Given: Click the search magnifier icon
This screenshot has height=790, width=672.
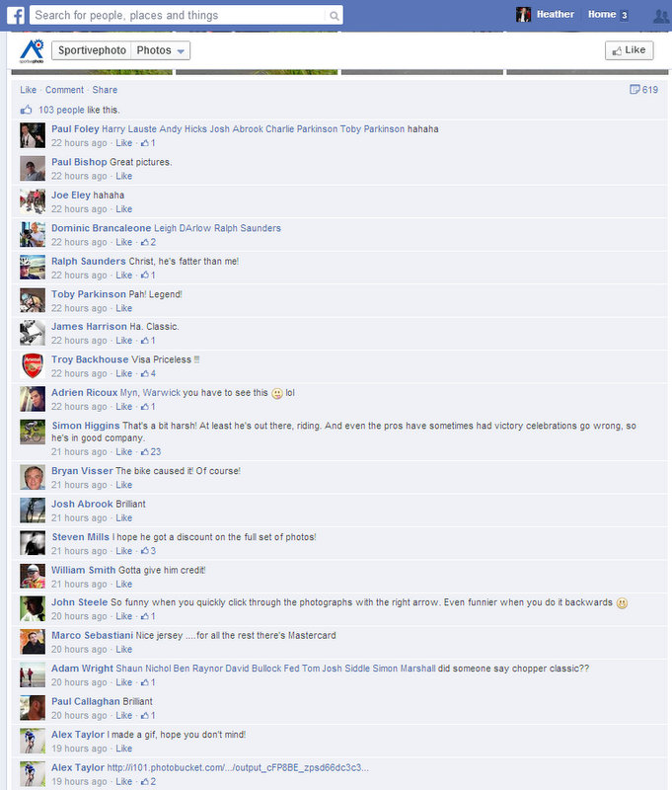Looking at the screenshot, I should (334, 16).
